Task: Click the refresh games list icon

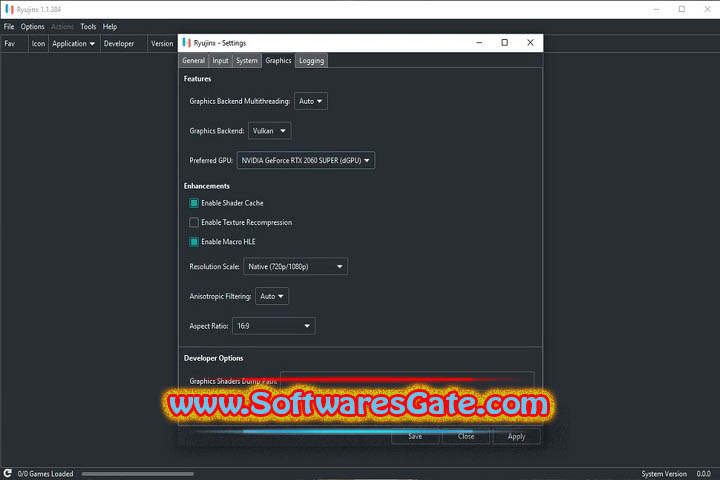Action: click(x=7, y=473)
